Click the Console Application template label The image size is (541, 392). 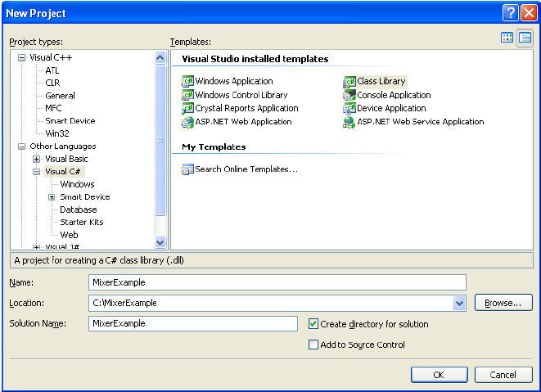tap(394, 95)
